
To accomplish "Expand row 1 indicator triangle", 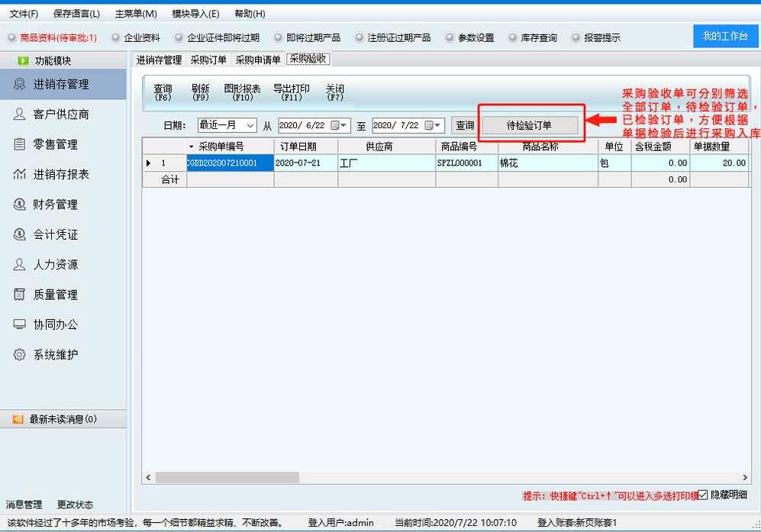I will 148,163.
